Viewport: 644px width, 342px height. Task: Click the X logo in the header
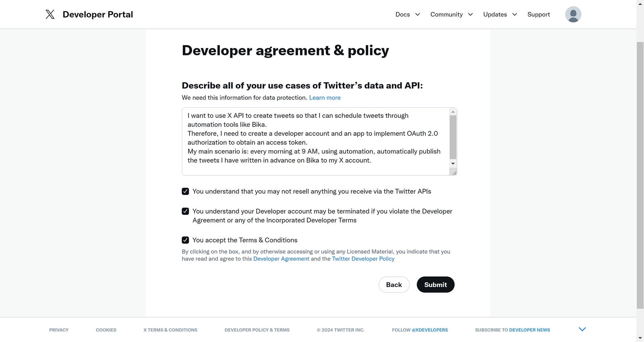(50, 14)
